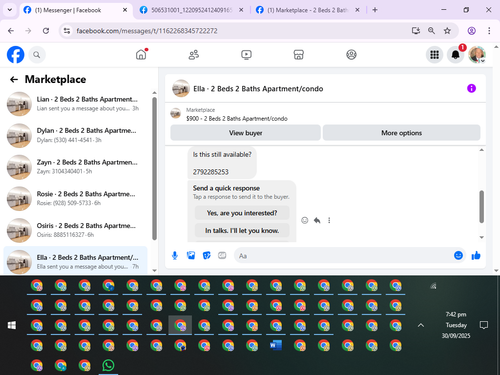Open the Facebook logo home link
Viewport: 500px width, 375px height.
[16, 55]
